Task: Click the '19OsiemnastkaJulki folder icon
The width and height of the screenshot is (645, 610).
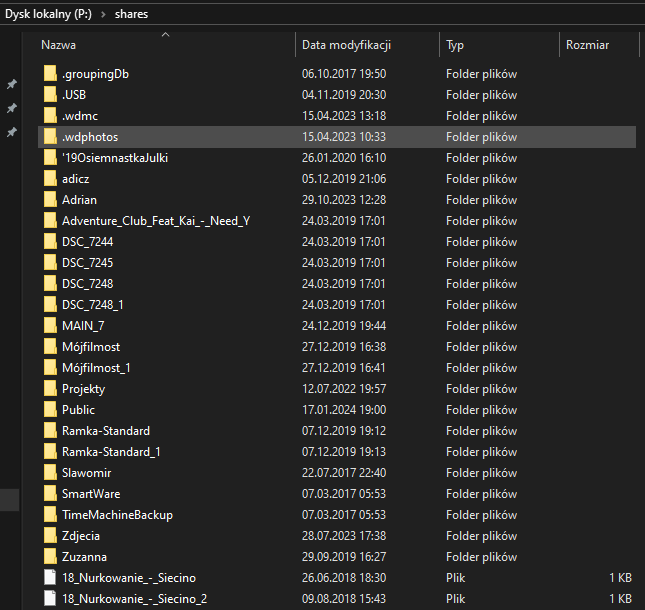Action: [x=50, y=158]
